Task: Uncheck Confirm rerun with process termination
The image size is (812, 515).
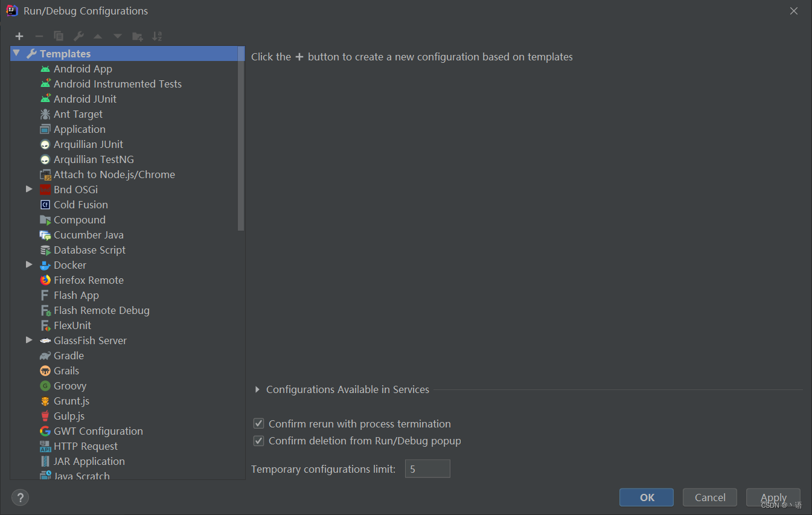Action: [258, 423]
